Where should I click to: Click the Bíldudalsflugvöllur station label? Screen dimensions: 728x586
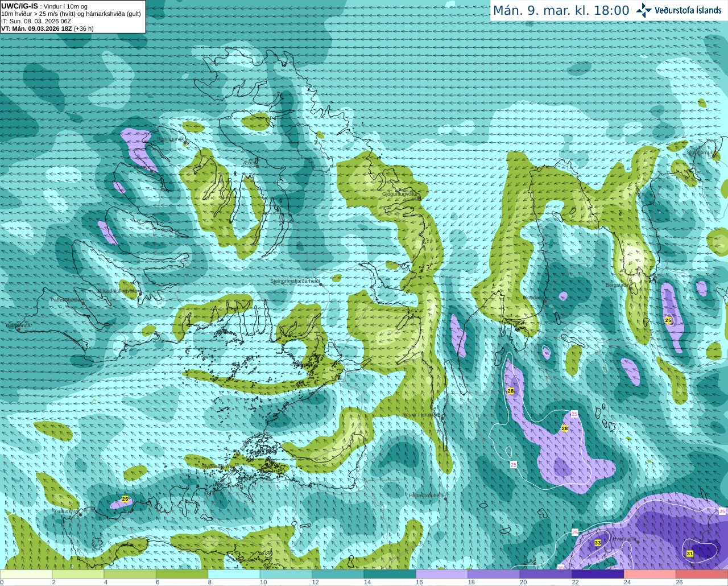click(x=118, y=290)
